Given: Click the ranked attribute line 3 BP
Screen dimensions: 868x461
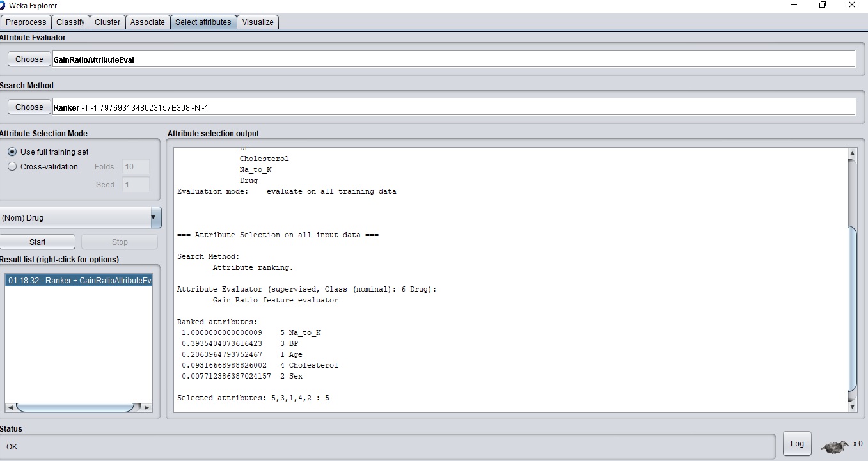Looking at the screenshot, I should (x=240, y=343).
